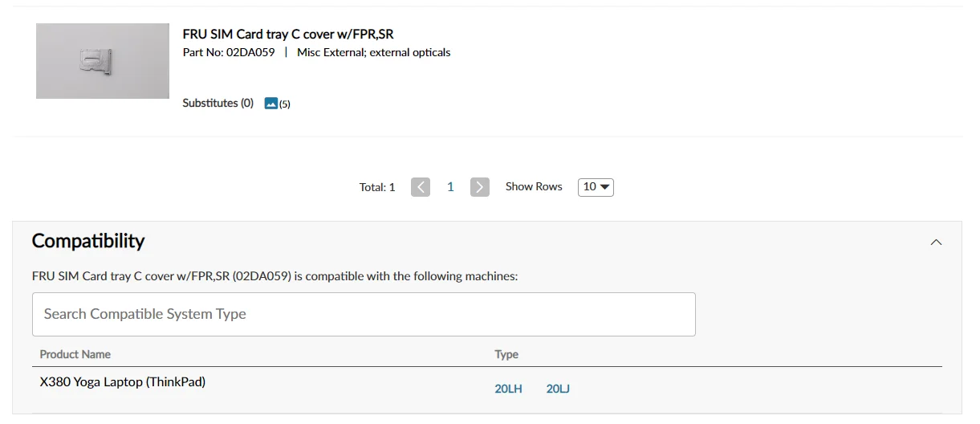Select the X380 Yoga Laptop row
Image resolution: width=980 pixels, height=424 pixels.
tap(123, 382)
